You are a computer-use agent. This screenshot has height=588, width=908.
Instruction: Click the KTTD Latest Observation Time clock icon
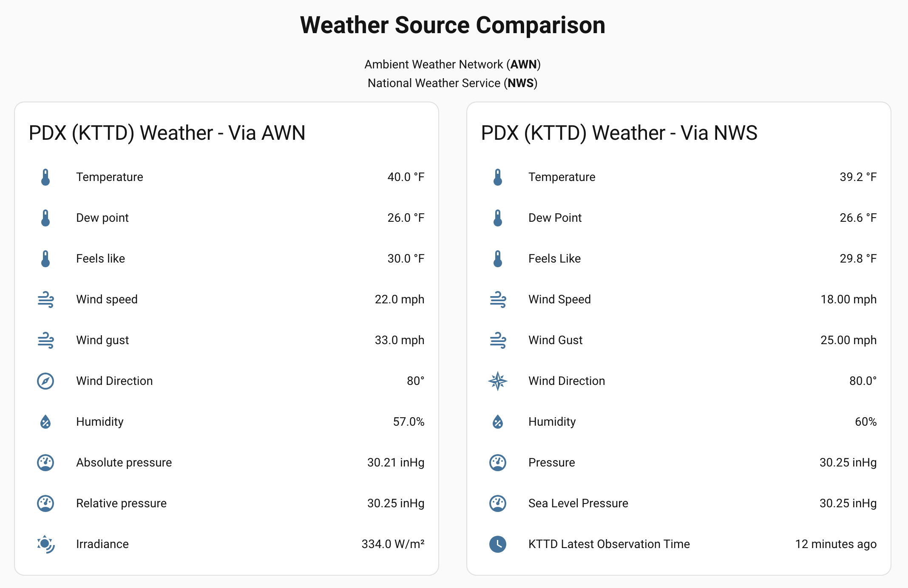498,544
